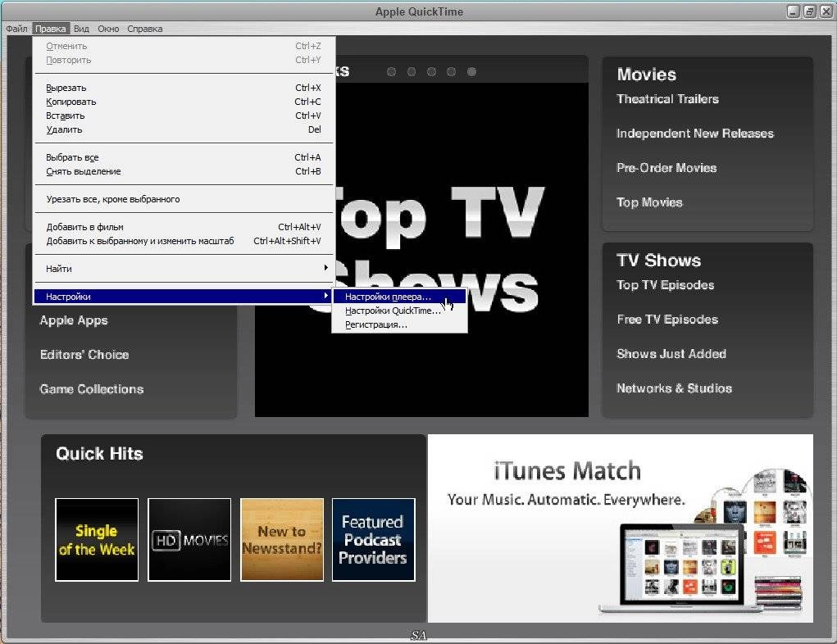Open Настройки QuickTime… submenu item

click(x=399, y=311)
